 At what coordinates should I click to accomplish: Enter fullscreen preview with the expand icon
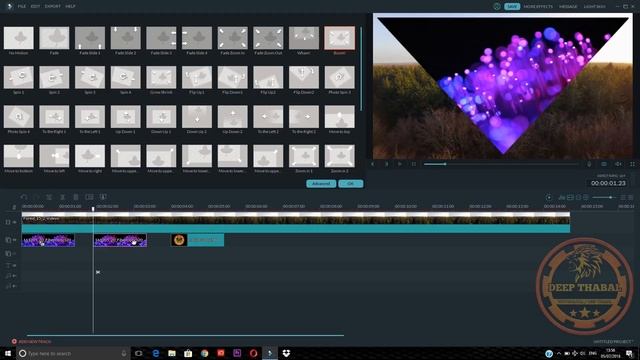(632, 164)
